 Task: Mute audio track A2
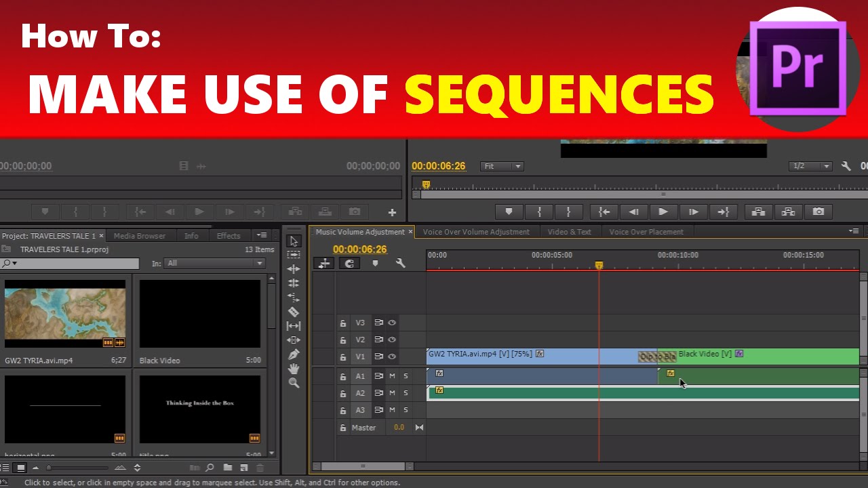click(x=392, y=393)
